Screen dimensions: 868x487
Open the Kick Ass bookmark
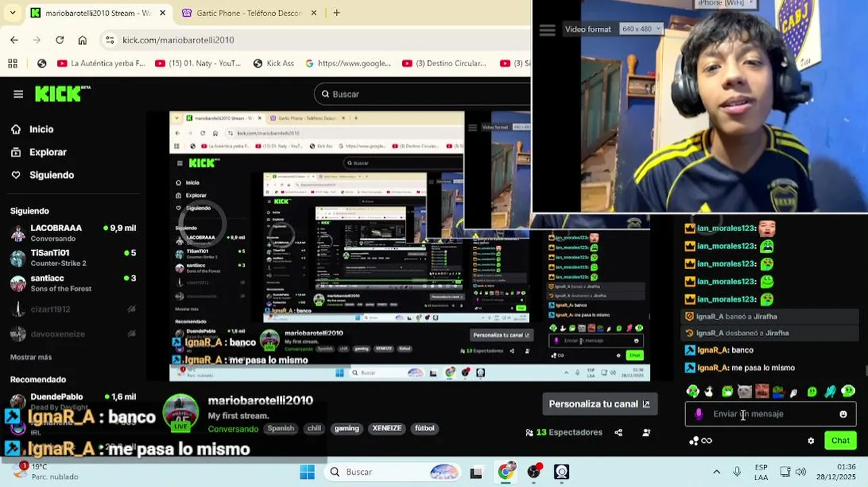point(274,63)
